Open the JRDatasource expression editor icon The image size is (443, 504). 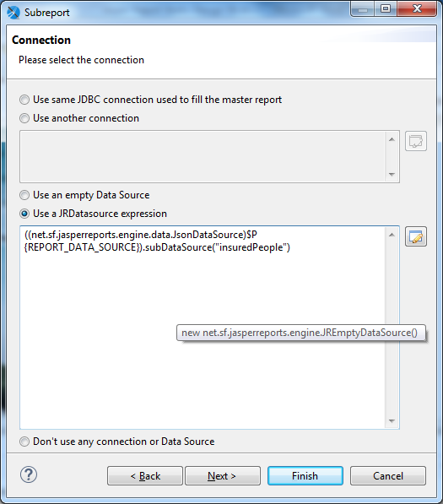coord(416,236)
